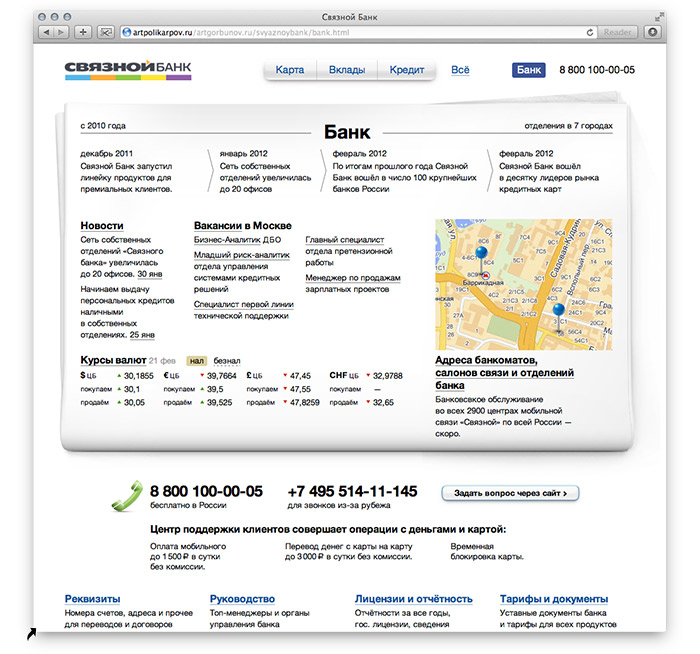Open the 'Бизнес-Аналитик ДБО' vacancy link
Image resolution: width=700 pixels, height=654 pixels.
pyautogui.click(x=240, y=240)
